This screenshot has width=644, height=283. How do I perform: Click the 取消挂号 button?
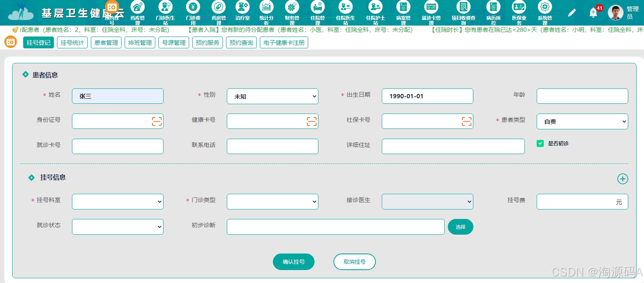pos(355,262)
